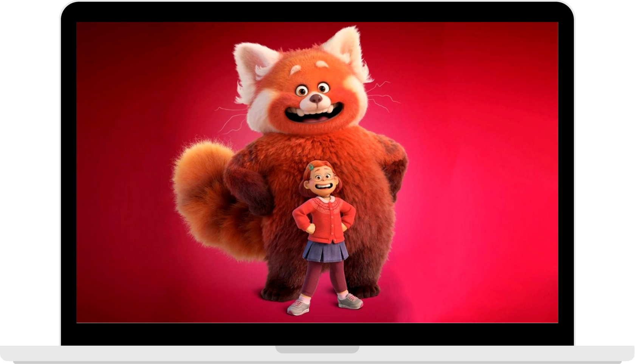Click the red panda movie artwork
Image resolution: width=635 pixels, height=364 pixels.
(317, 172)
